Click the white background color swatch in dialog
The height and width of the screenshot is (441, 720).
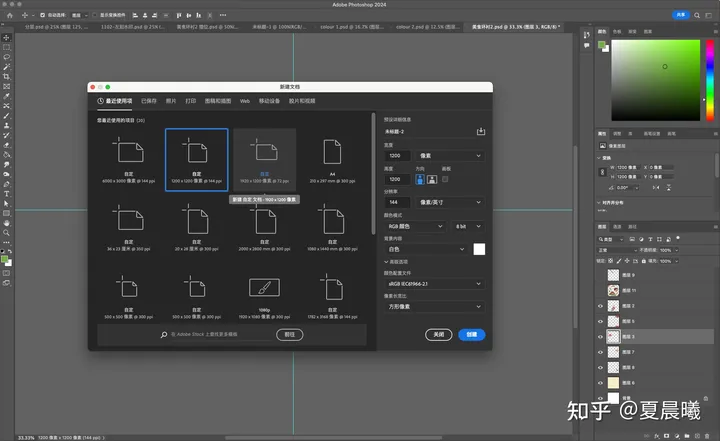479,249
